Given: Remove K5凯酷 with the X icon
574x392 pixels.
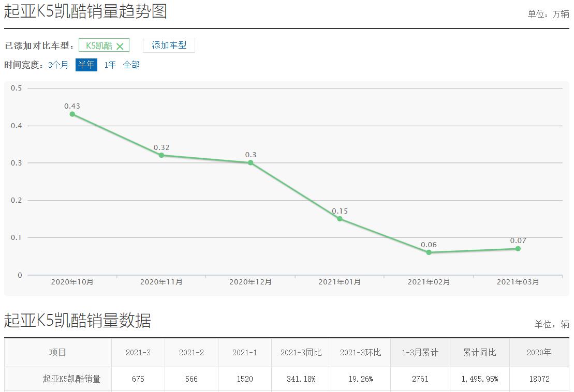Looking at the screenshot, I should click(120, 46).
